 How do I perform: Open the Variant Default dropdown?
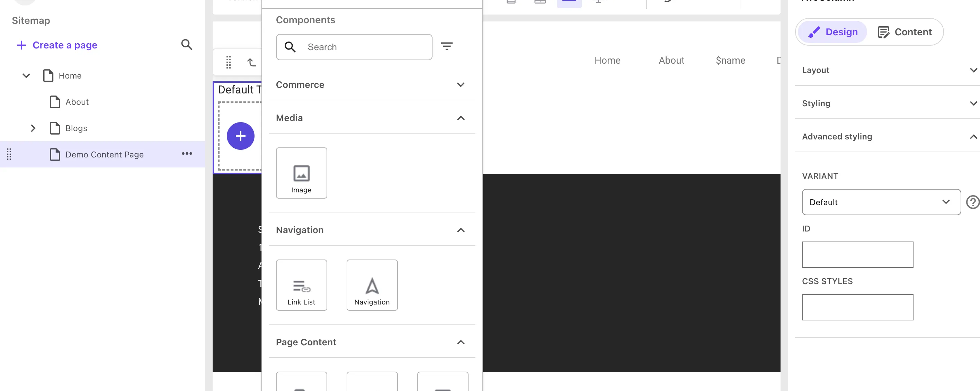tap(881, 202)
